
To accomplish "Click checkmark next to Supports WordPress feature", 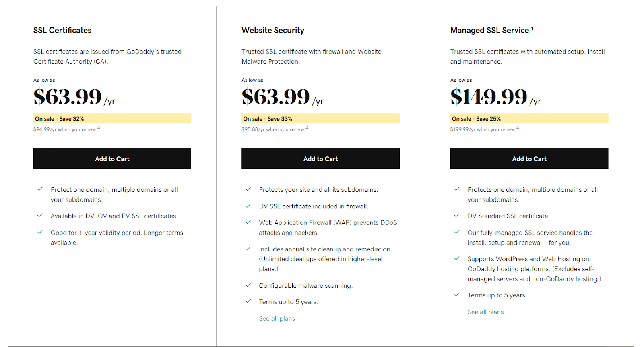I will point(457,258).
